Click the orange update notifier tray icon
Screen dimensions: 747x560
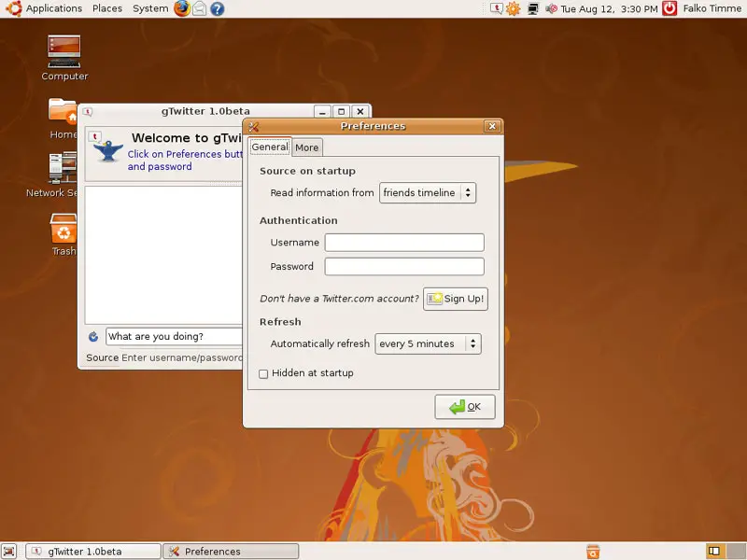click(x=513, y=8)
